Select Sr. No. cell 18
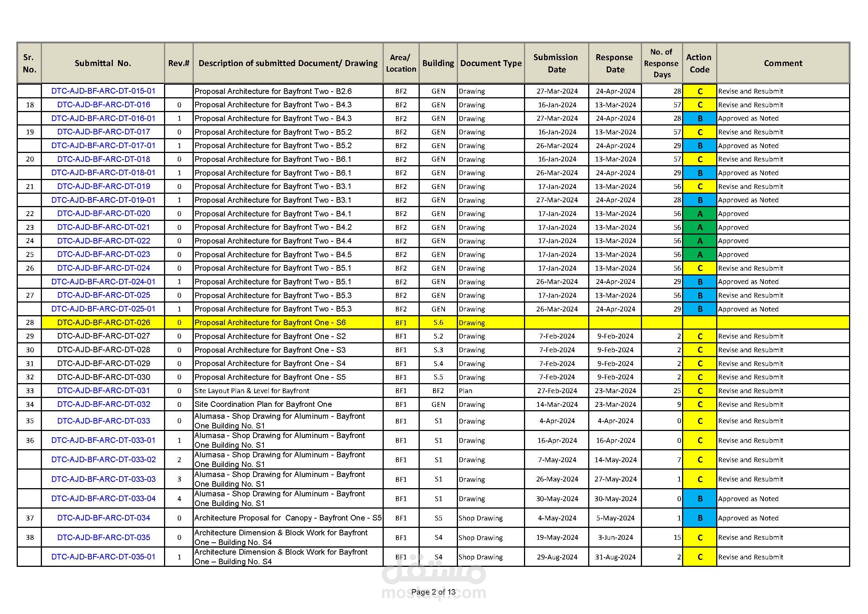 [29, 105]
